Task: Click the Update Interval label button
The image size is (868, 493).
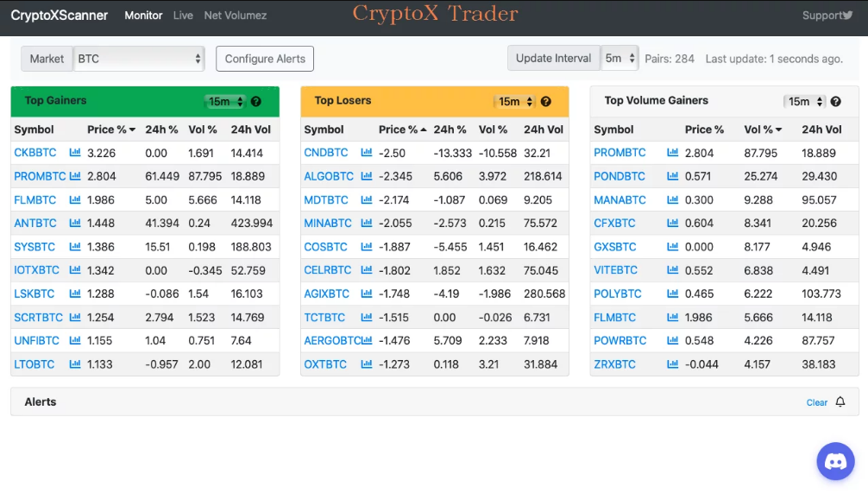Action: pyautogui.click(x=554, y=58)
